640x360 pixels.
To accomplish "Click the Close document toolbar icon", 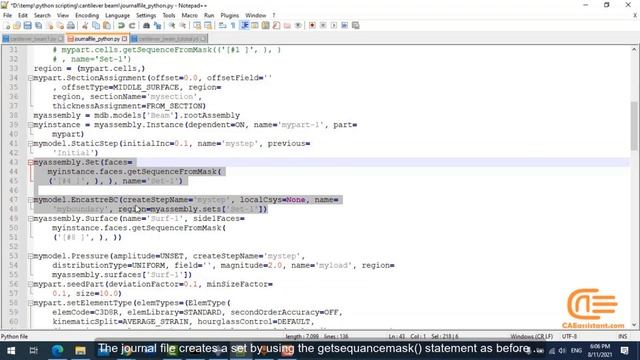I will [49, 26].
